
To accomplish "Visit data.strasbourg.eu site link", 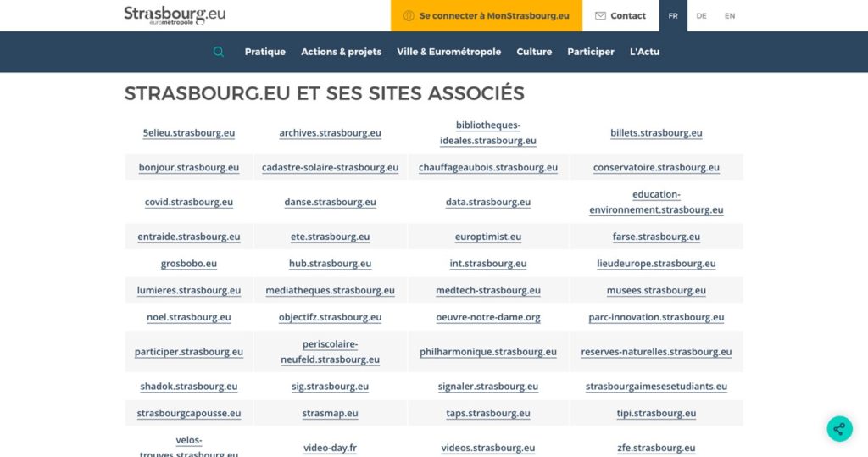I will point(488,203).
